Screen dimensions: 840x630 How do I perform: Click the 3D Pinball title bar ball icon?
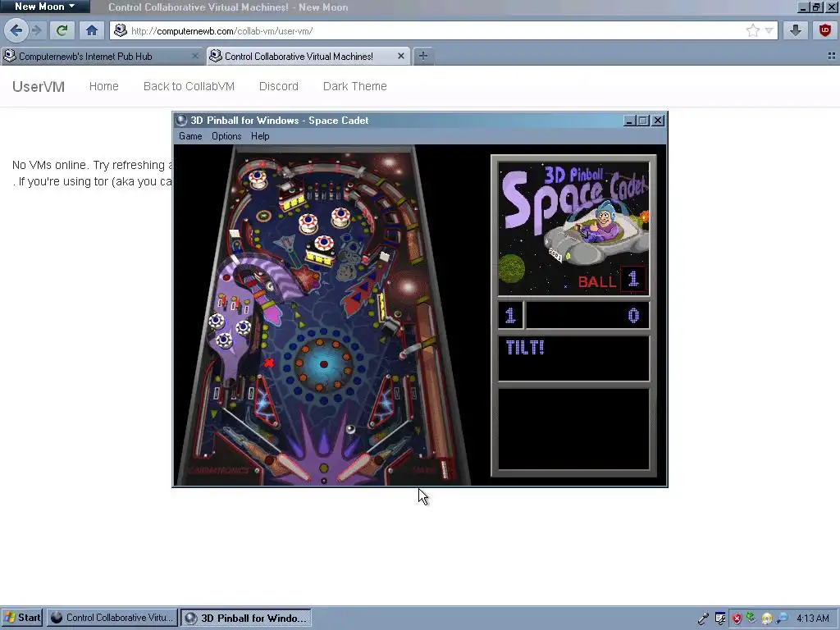181,120
